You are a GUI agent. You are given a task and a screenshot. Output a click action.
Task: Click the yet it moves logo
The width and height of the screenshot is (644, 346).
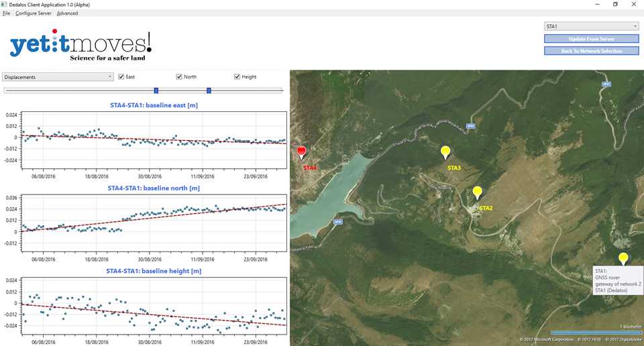pos(80,45)
